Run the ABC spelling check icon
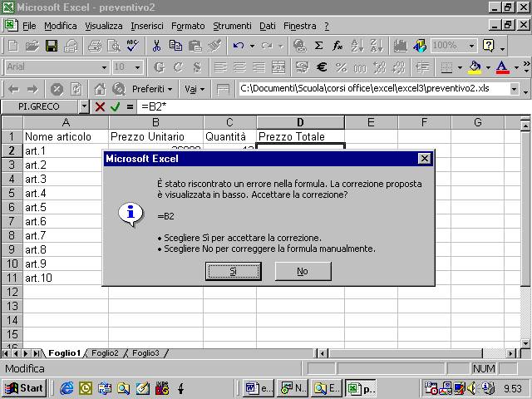532x399 pixels. 132,46
